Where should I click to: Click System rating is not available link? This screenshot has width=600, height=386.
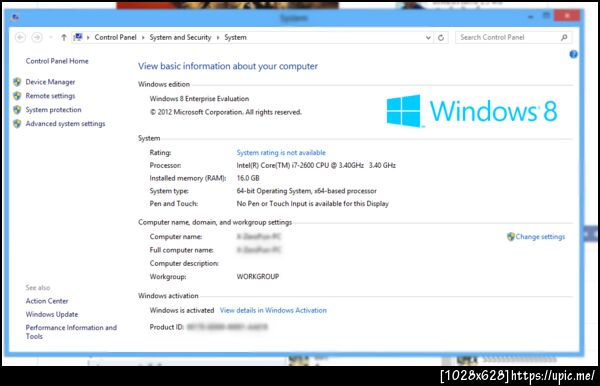pyautogui.click(x=281, y=153)
